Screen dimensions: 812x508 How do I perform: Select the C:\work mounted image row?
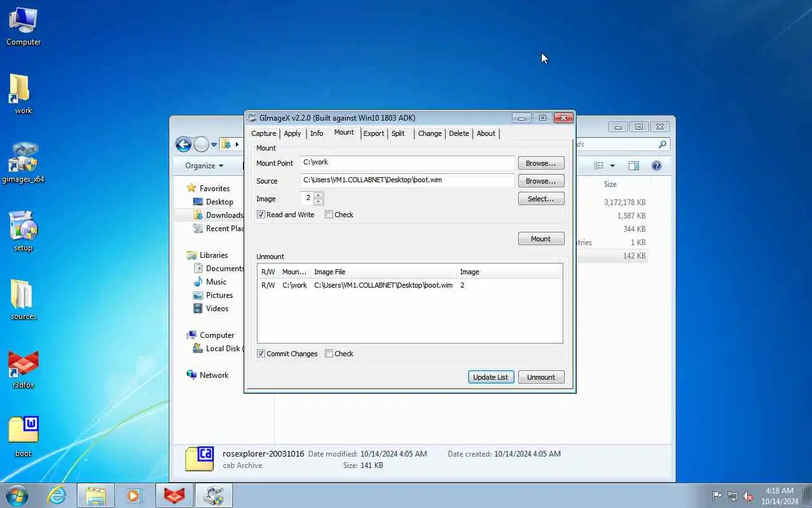pos(410,285)
